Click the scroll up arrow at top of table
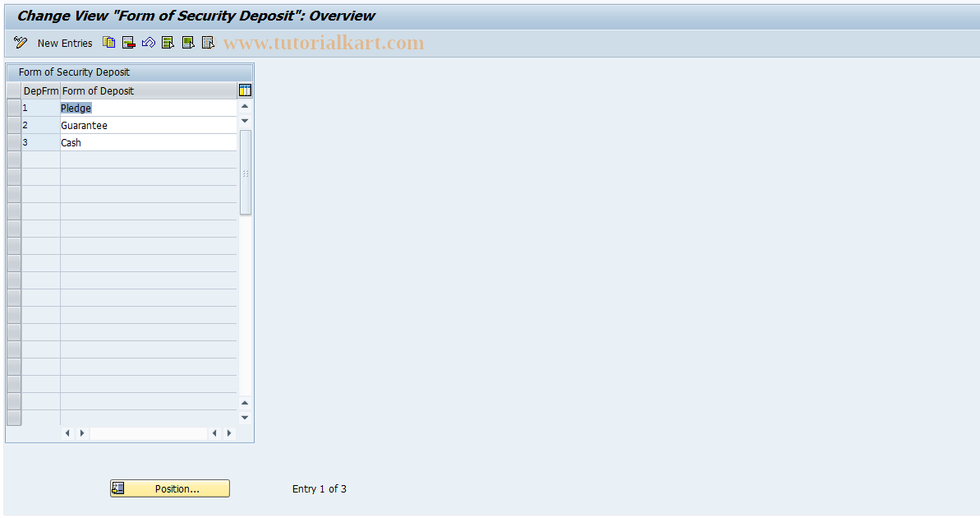Viewport: 980px width, 518px height. 245,106
